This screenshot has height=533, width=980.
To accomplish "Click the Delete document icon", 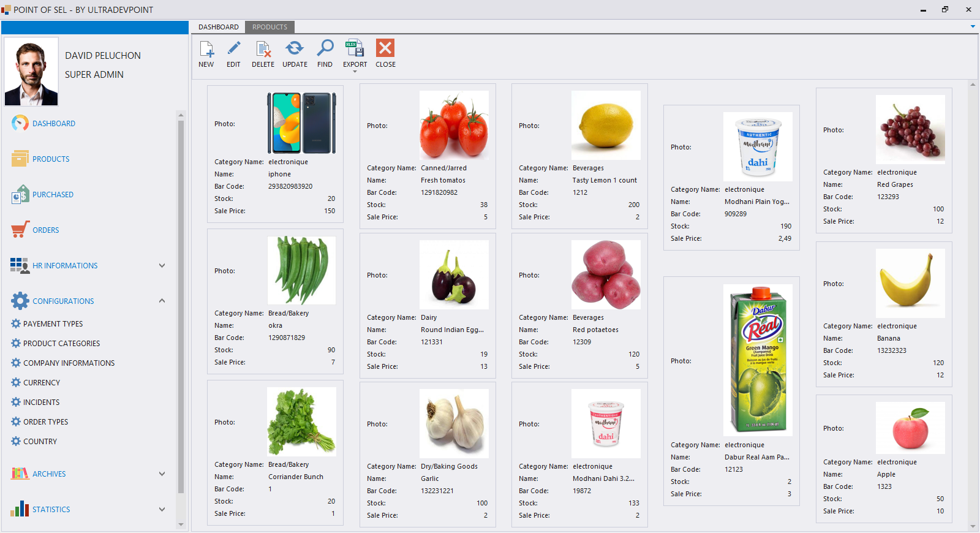I will click(x=263, y=48).
